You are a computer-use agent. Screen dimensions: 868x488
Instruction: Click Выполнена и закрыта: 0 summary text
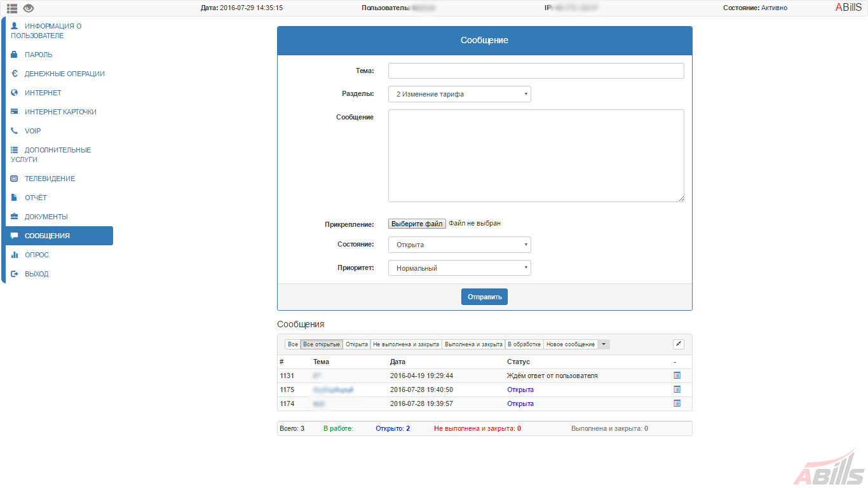point(609,428)
